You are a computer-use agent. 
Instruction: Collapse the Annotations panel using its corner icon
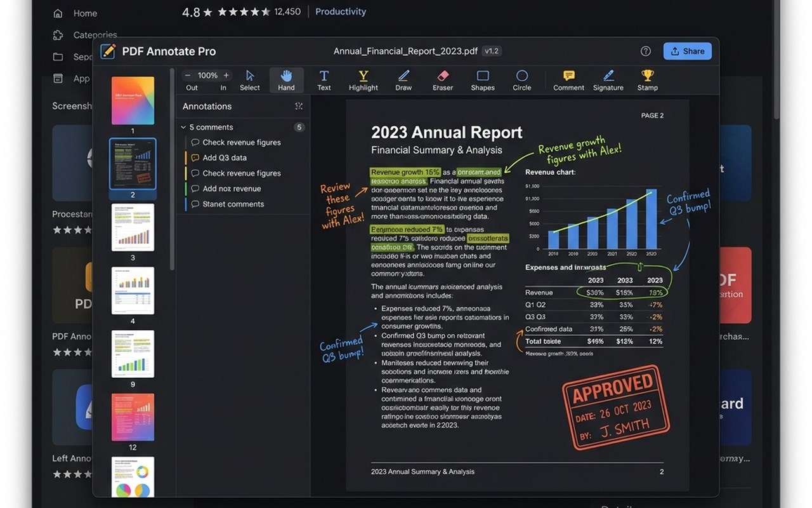(299, 106)
